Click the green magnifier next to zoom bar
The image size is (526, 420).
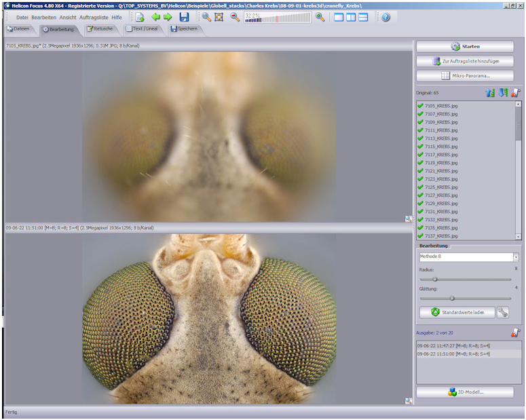point(320,17)
